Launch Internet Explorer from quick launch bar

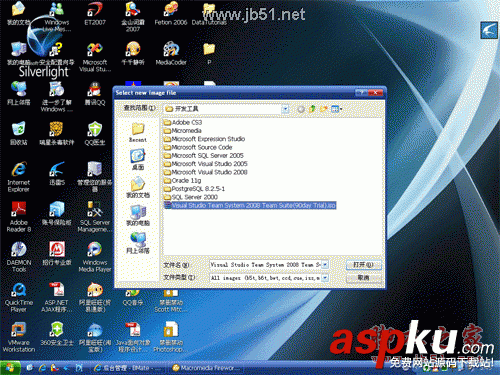tap(42, 368)
